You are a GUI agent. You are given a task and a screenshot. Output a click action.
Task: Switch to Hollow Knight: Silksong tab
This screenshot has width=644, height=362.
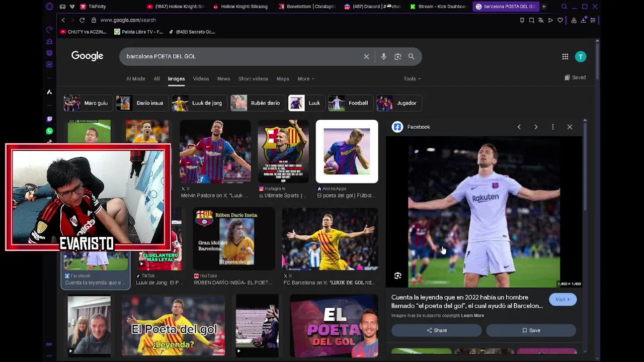tap(240, 7)
